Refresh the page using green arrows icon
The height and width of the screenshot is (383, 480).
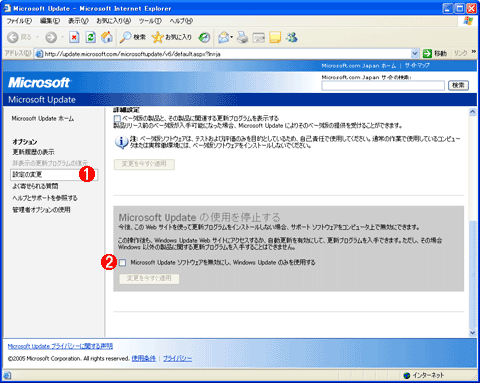tap(90, 37)
